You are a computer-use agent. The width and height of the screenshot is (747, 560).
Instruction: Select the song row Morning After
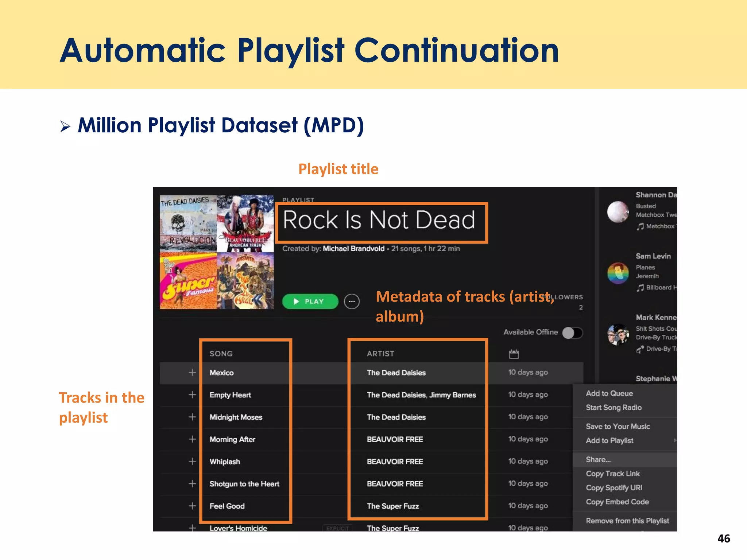coord(366,439)
